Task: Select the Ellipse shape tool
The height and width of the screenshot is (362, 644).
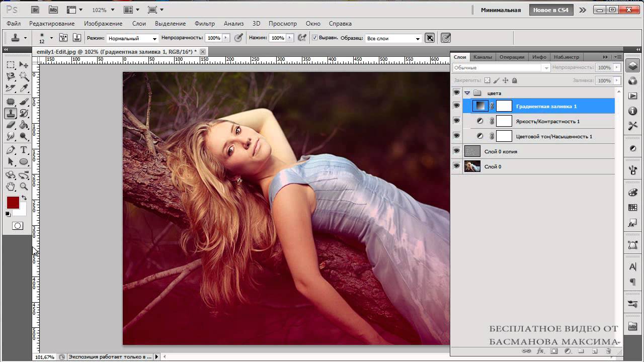Action: click(x=24, y=162)
